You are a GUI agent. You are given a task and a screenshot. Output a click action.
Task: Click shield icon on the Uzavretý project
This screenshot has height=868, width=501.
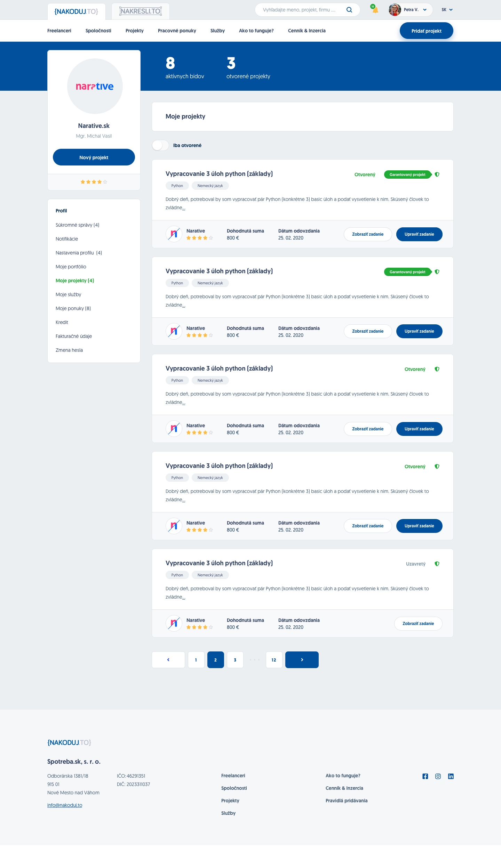[437, 564]
